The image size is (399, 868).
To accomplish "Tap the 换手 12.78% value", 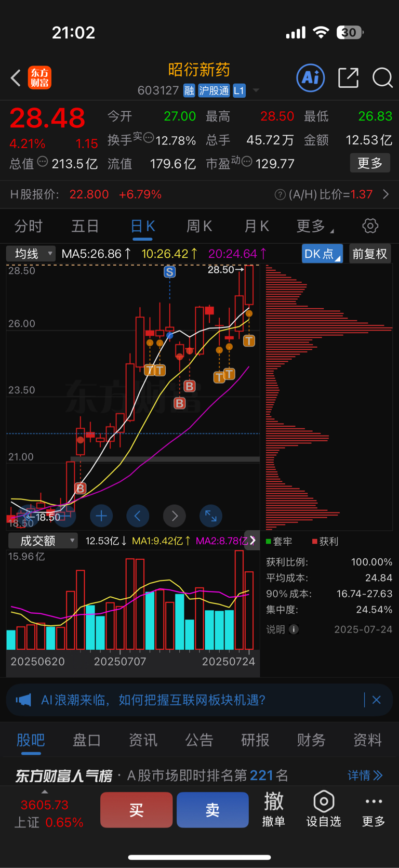I will tap(176, 141).
